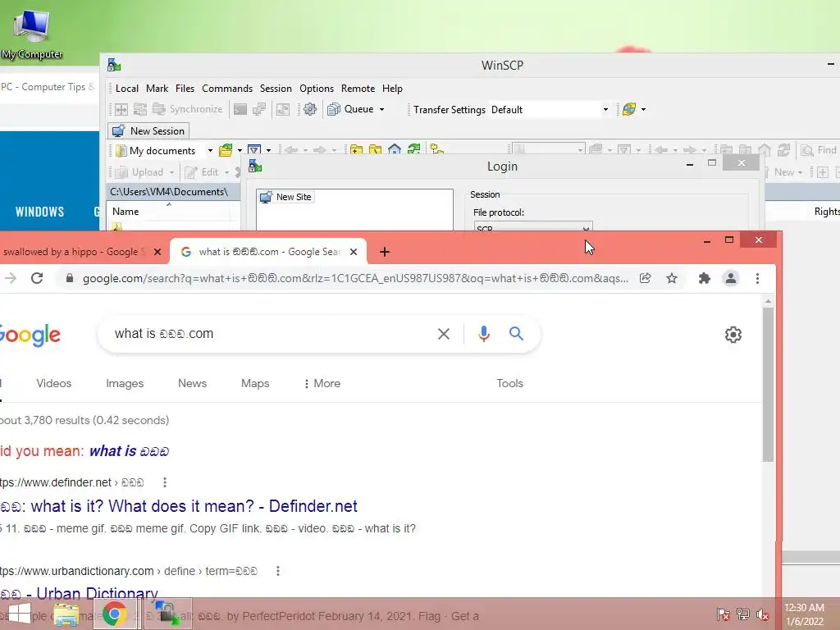Click the share page icon in address bar
Screen dimensions: 840x630
coord(645,278)
